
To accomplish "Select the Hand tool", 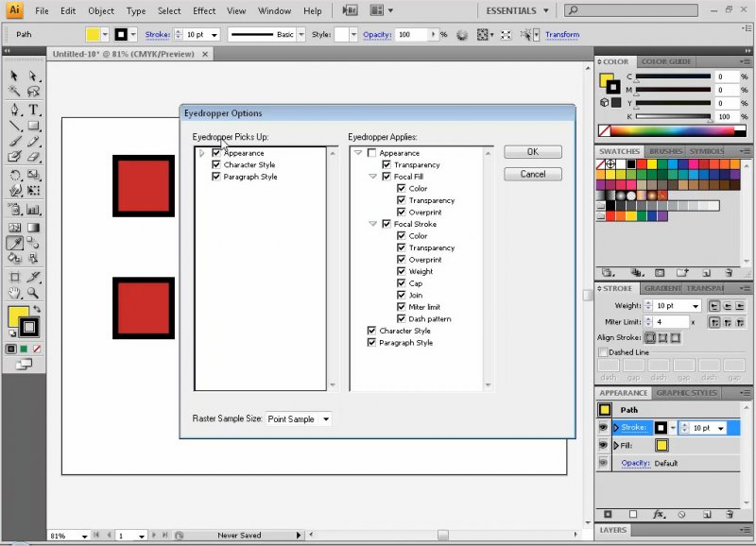I will (x=14, y=293).
